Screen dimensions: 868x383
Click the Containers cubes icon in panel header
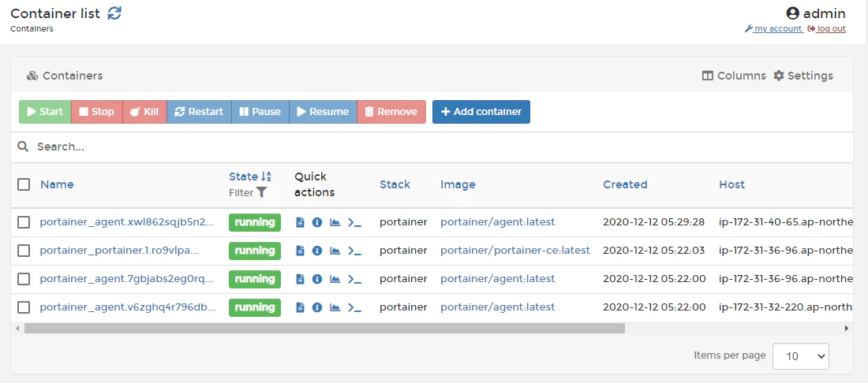pyautogui.click(x=32, y=76)
